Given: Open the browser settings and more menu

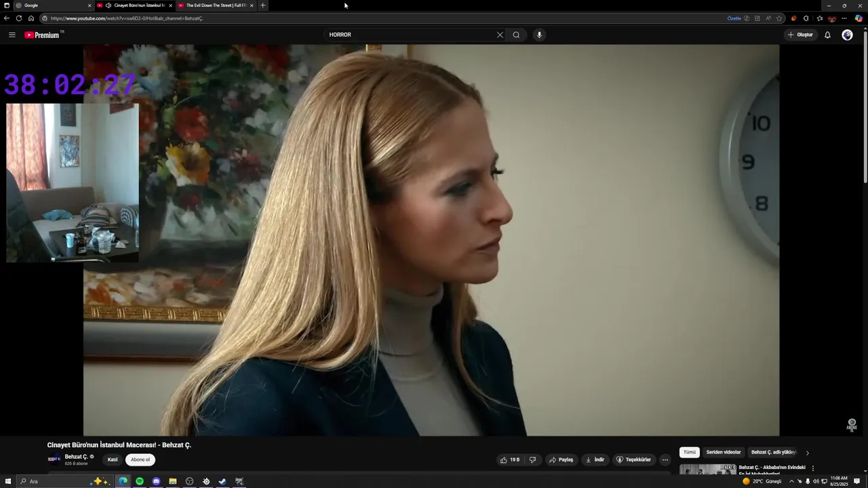Looking at the screenshot, I should pyautogui.click(x=844, y=18).
